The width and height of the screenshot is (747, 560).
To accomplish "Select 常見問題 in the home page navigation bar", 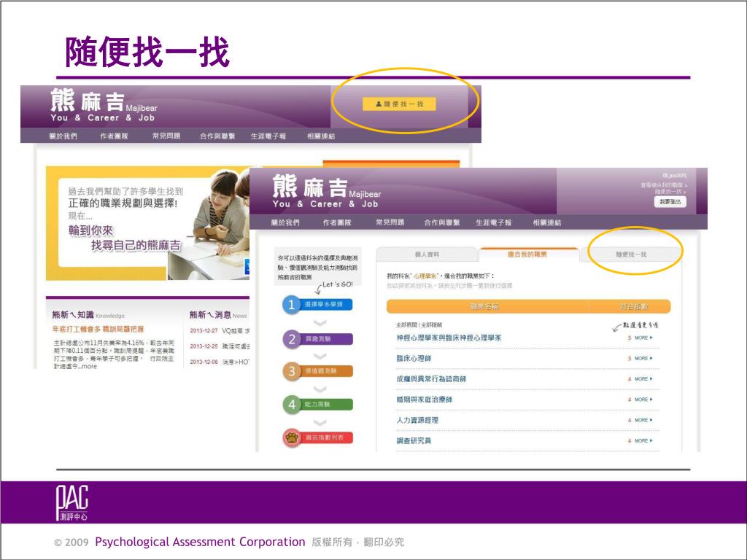I will click(166, 136).
